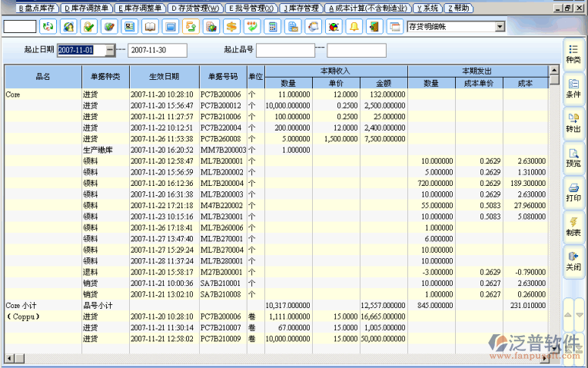The height and width of the screenshot is (368, 588).
Task: Click the orange dollar sign toolbar icon
Action: coord(231,27)
